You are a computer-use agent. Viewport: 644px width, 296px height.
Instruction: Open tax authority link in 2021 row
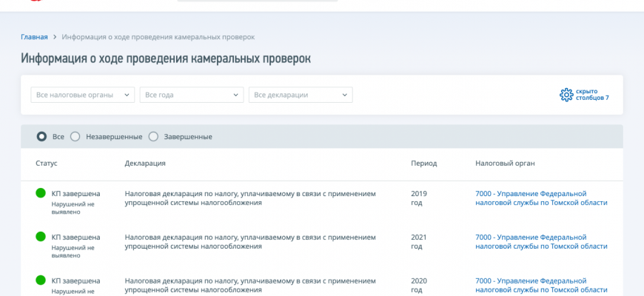[x=540, y=241]
